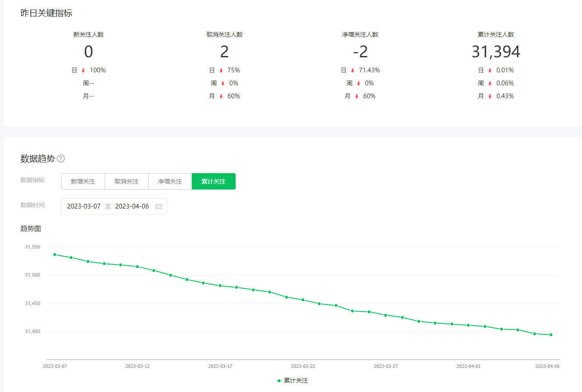Click the 累计关注 legend marker
This screenshot has height=392, width=582.
click(x=279, y=381)
